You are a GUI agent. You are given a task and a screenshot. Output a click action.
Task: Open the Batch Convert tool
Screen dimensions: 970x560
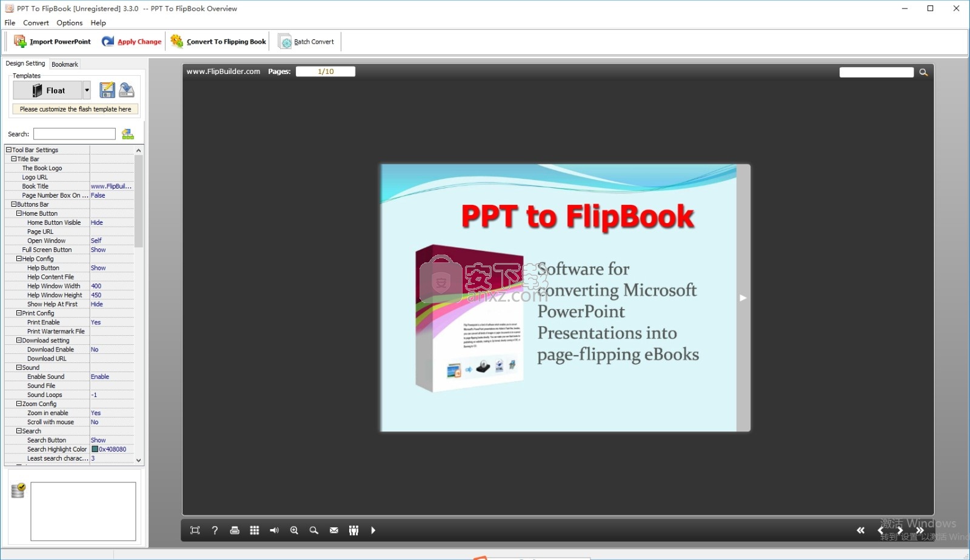[x=306, y=41]
